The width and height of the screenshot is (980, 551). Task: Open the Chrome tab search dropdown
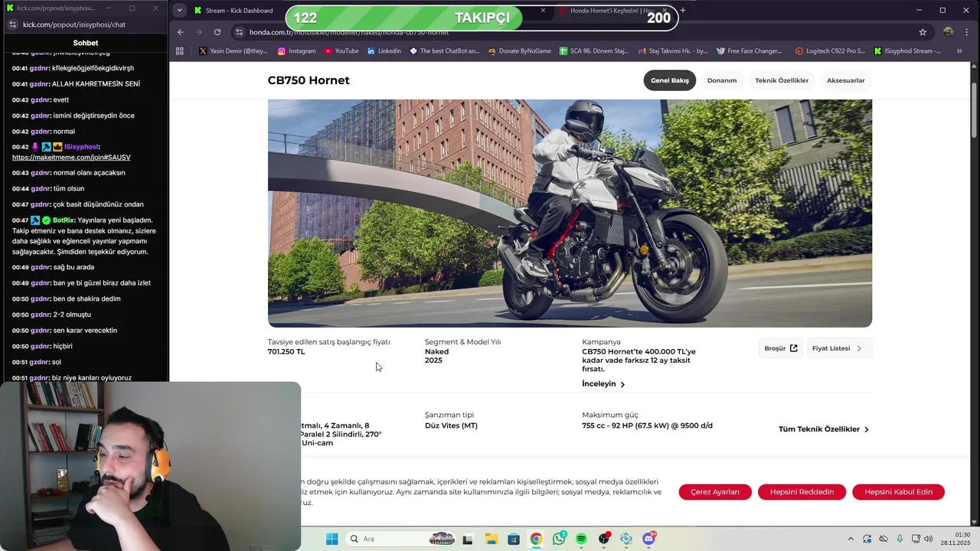pos(179,10)
